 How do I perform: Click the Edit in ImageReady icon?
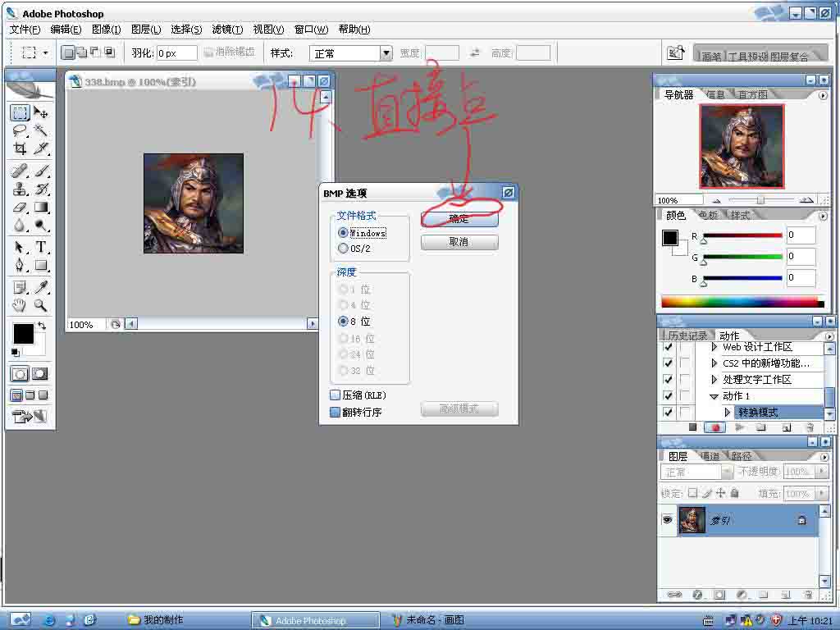point(30,416)
